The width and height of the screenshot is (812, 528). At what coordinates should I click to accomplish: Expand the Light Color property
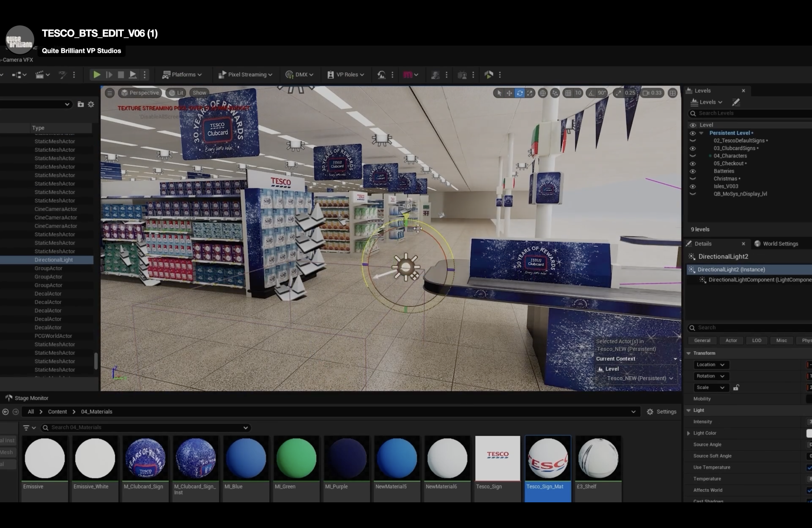pyautogui.click(x=689, y=433)
